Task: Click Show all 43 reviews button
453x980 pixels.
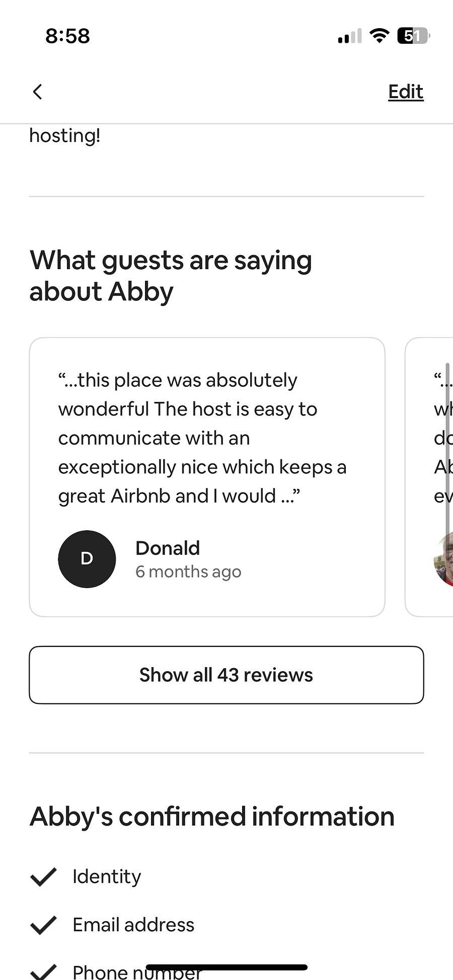Action: (226, 675)
